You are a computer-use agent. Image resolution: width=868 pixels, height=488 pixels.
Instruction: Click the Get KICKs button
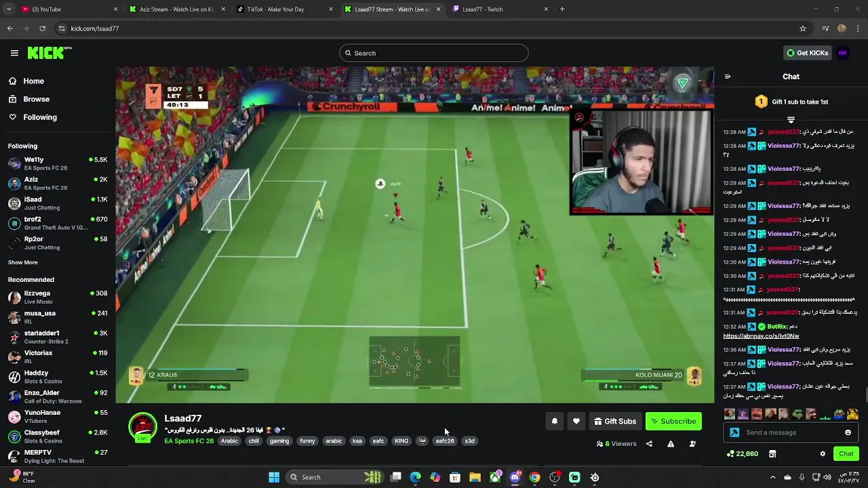[807, 53]
